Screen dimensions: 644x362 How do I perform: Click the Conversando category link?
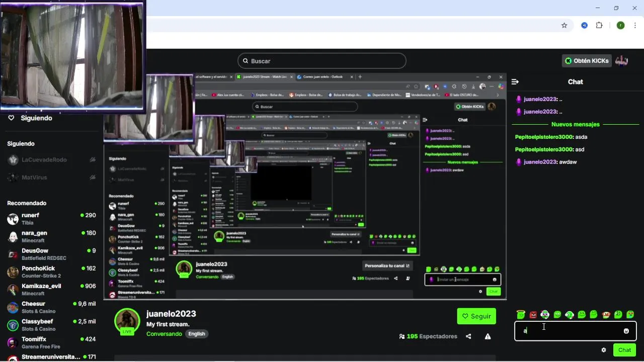coord(164,334)
